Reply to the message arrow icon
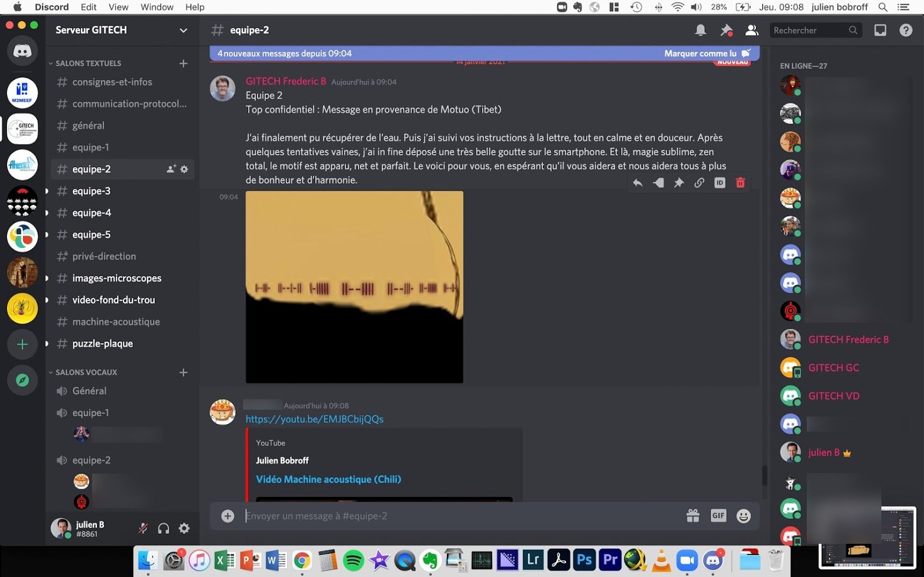The width and height of the screenshot is (924, 577). [x=638, y=183]
